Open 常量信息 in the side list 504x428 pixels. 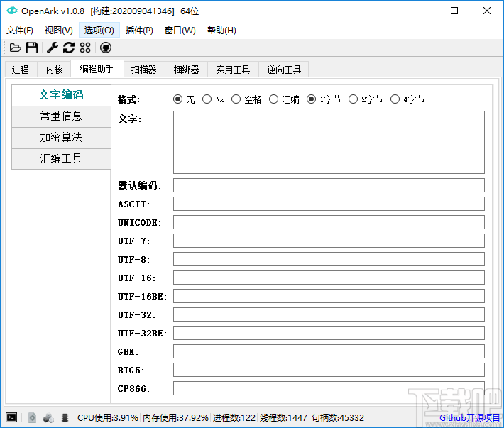click(x=61, y=116)
